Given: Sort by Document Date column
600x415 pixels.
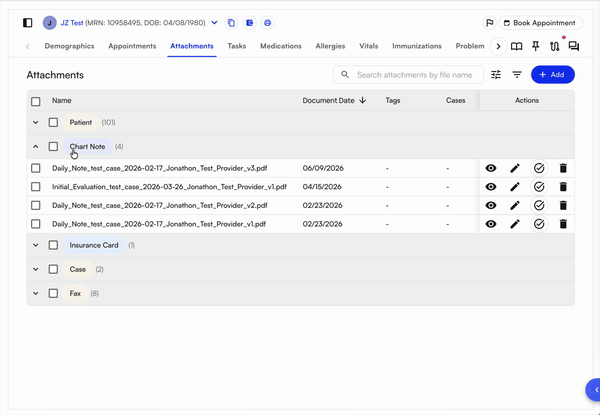Looking at the screenshot, I should [x=334, y=101].
